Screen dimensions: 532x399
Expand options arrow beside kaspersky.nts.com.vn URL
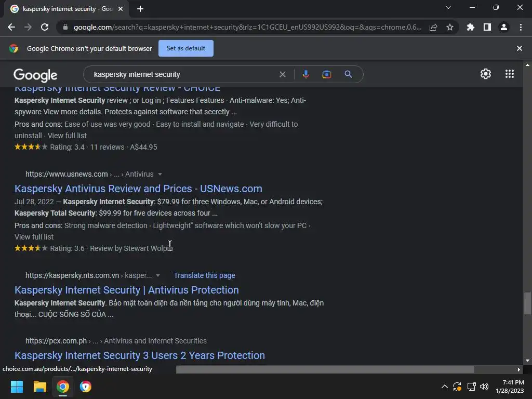pyautogui.click(x=158, y=275)
